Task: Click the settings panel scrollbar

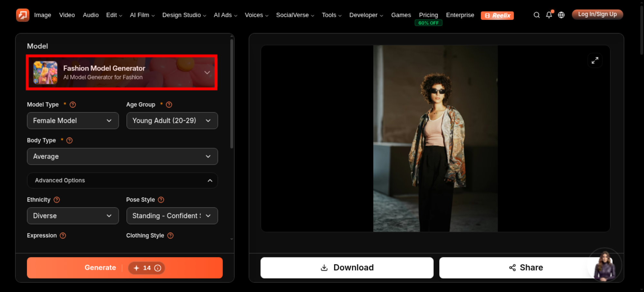Action: 232,94
